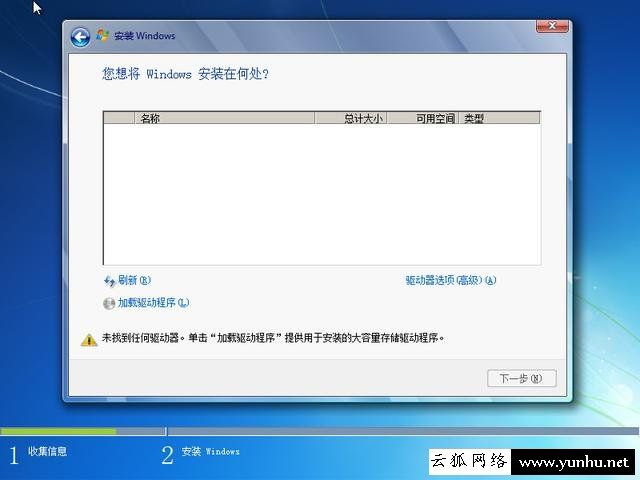Click the 您想将 Windows 安装在何处? heading
The height and width of the screenshot is (480, 640).
(185, 74)
